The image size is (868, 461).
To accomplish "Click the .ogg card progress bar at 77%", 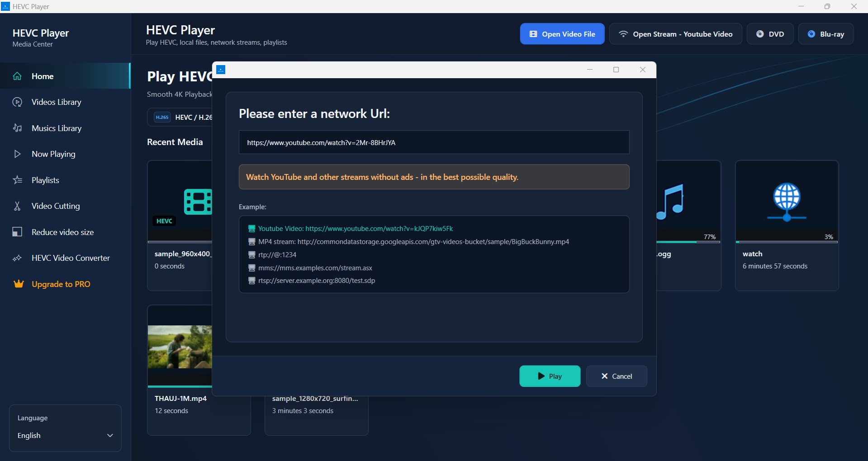I will tap(688, 242).
